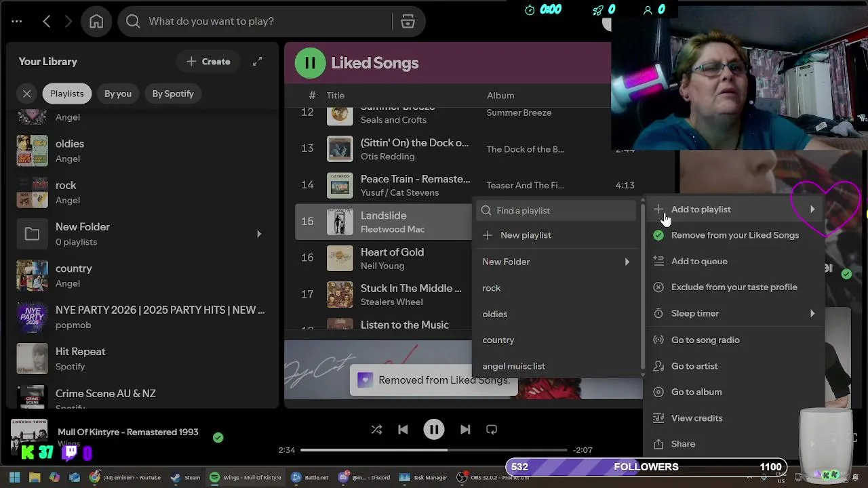Add song to oldies playlist in submenu
The width and height of the screenshot is (868, 488).
(556, 314)
